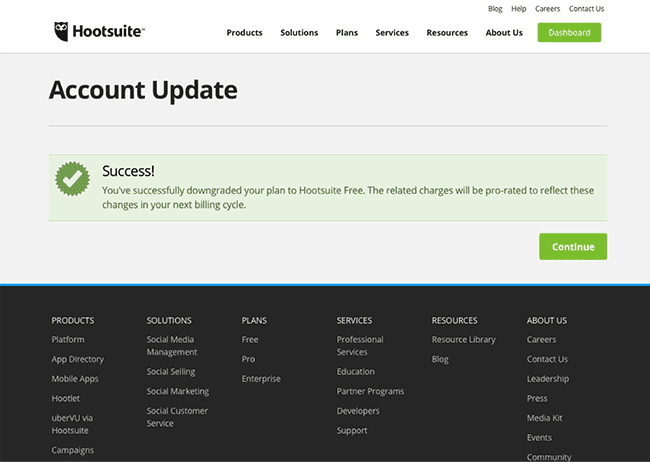650x462 pixels.
Task: Open Resource Library in the footer
Action: 463,340
